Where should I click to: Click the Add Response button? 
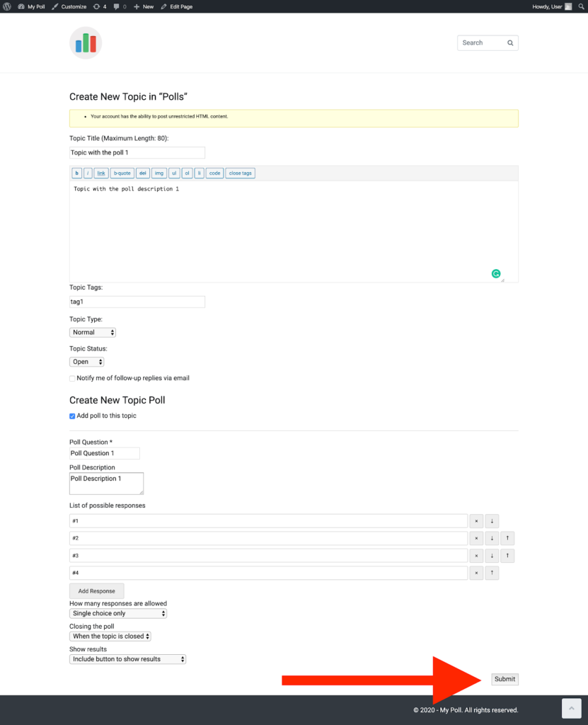coord(96,590)
